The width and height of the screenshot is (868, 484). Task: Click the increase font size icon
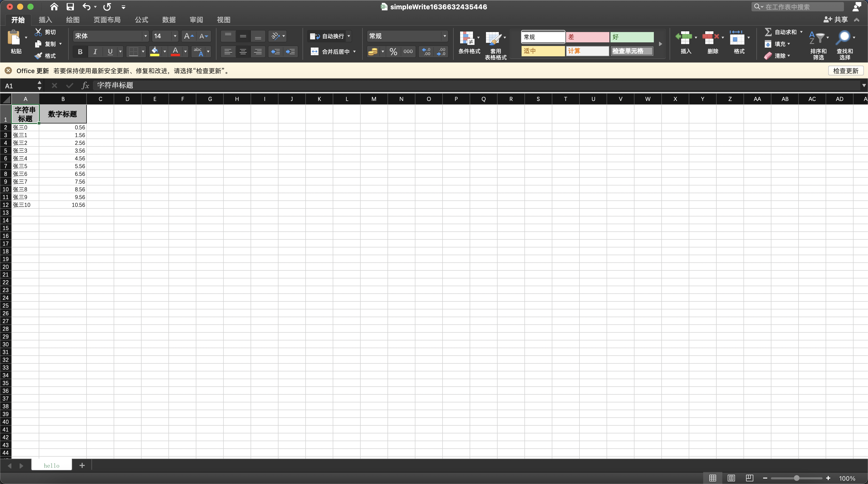[188, 36]
